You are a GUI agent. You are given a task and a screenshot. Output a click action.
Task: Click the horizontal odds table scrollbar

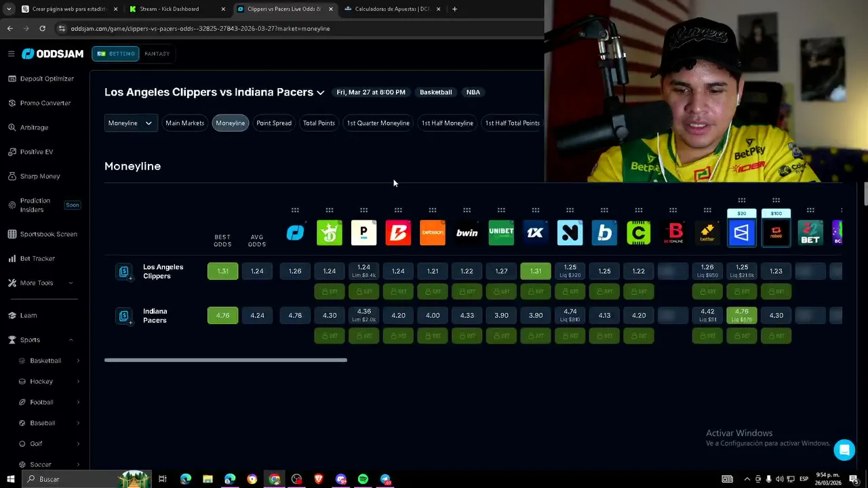226,360
